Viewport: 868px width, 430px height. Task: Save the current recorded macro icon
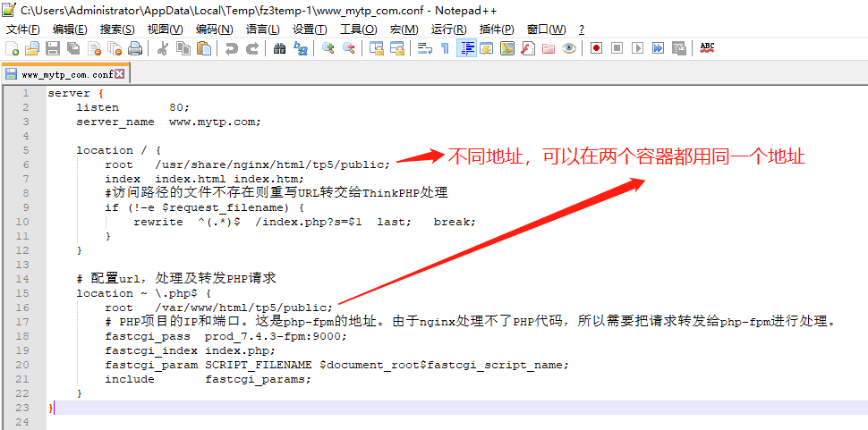coord(678,48)
